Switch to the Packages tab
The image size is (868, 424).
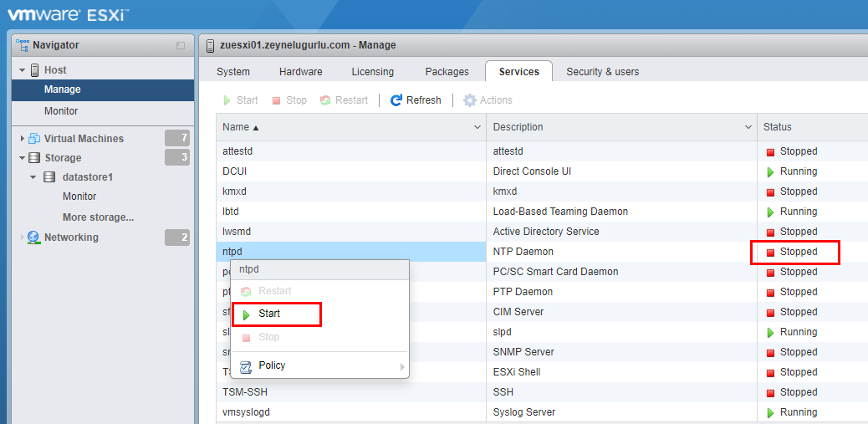click(x=447, y=72)
